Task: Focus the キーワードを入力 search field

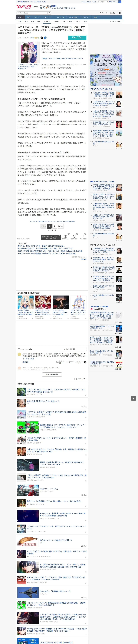Action: point(32,13)
